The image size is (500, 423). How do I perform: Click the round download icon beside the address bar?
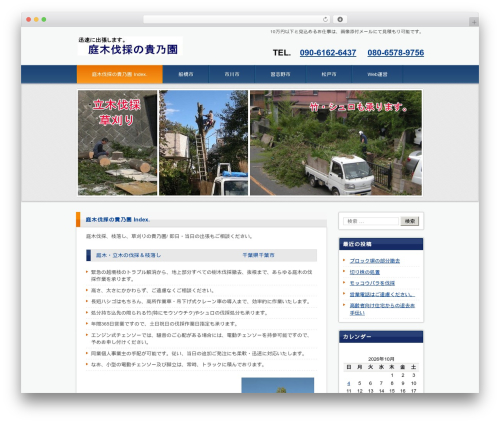(x=340, y=19)
